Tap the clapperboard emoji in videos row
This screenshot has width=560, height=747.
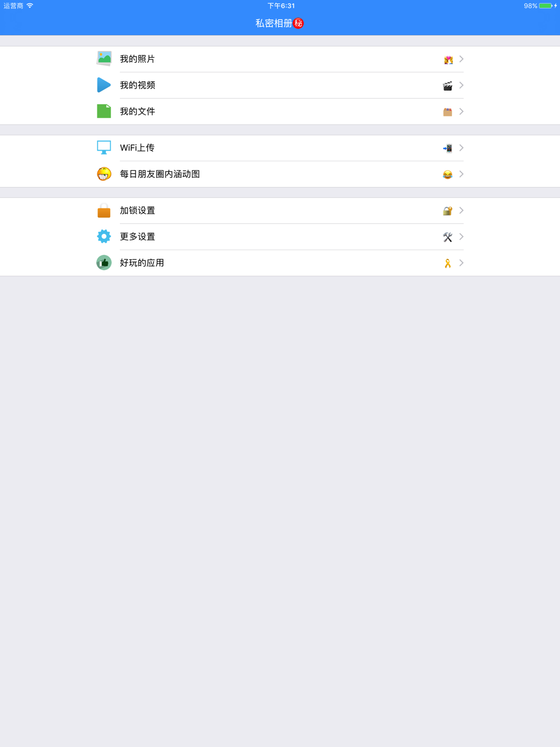point(447,86)
